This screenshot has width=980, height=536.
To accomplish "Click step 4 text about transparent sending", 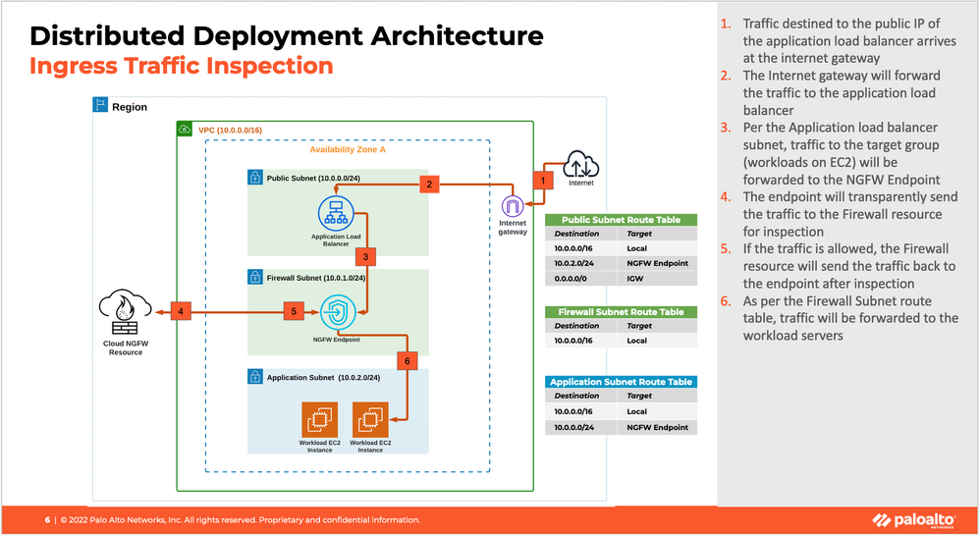I will [850, 214].
